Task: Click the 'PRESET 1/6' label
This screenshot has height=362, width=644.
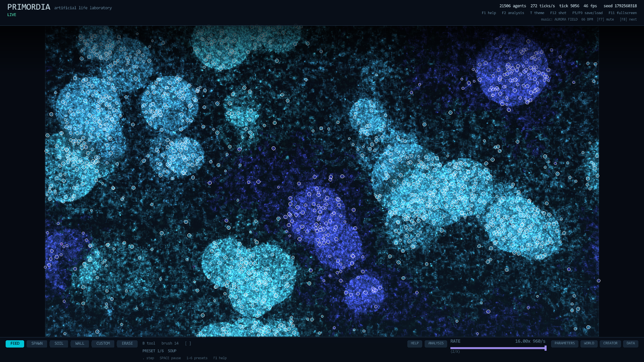Action: tap(153, 351)
